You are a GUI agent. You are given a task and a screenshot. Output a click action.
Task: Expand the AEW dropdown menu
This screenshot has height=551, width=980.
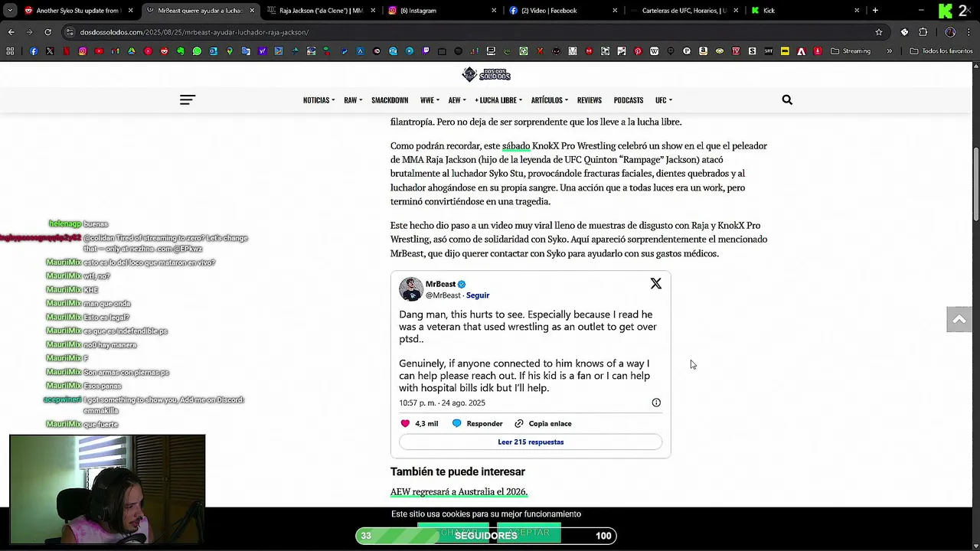457,100
